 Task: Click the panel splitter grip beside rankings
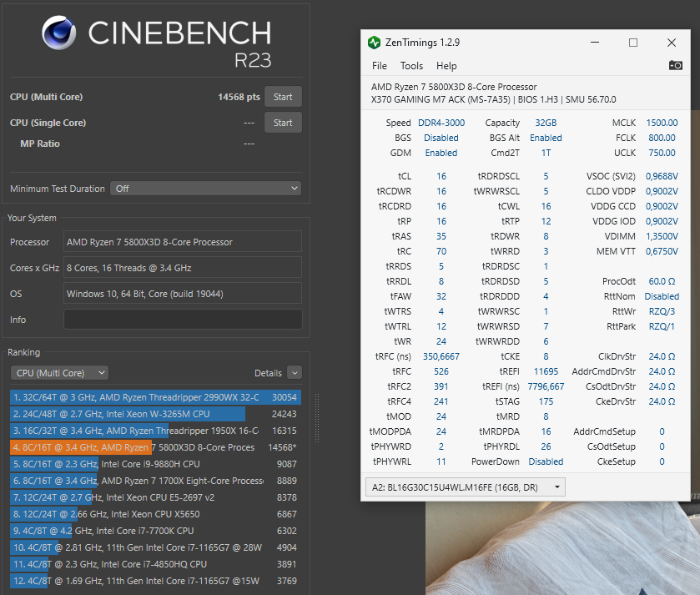click(x=317, y=418)
